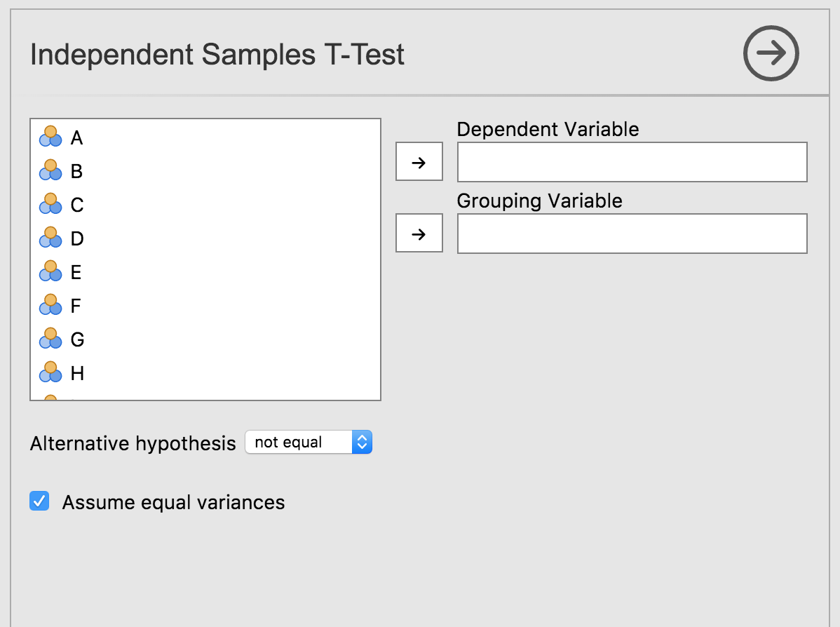The width and height of the screenshot is (840, 627).
Task: Uncheck Assume equal variances checkbox
Action: point(39,501)
